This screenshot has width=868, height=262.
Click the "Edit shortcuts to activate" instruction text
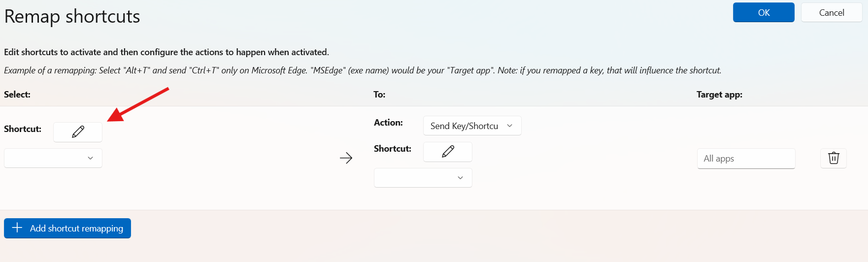166,52
